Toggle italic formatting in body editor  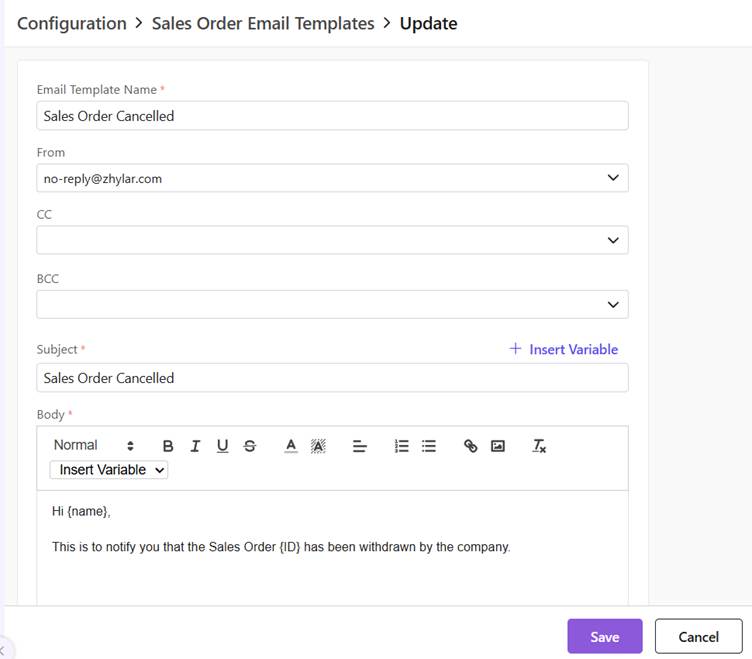(x=195, y=446)
